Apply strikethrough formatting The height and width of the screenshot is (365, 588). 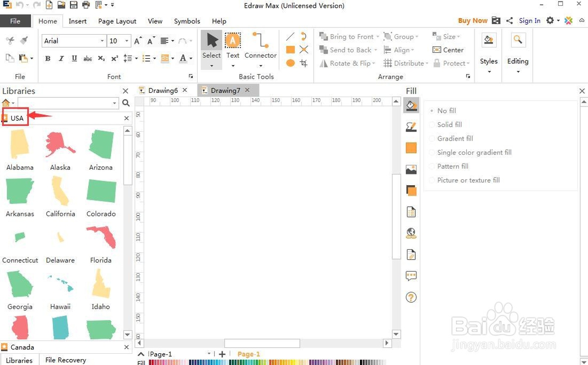[x=88, y=58]
